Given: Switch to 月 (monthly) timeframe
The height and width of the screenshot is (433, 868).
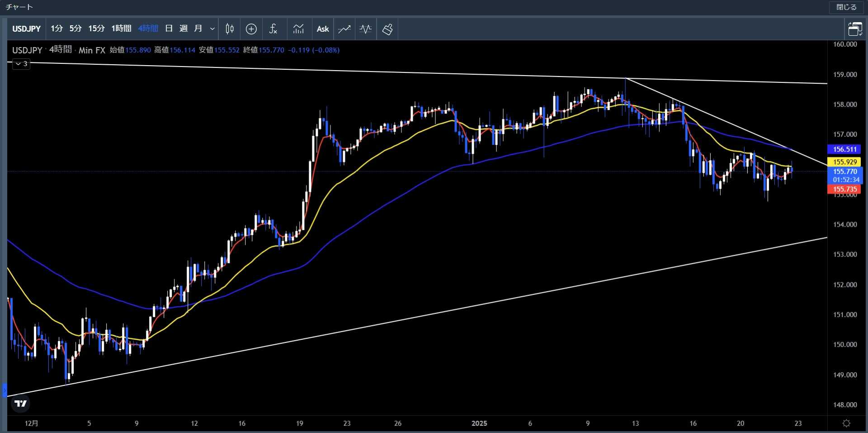Looking at the screenshot, I should [x=198, y=29].
